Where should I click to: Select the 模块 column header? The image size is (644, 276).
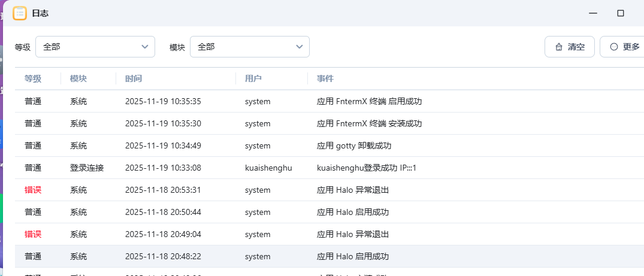pos(78,78)
